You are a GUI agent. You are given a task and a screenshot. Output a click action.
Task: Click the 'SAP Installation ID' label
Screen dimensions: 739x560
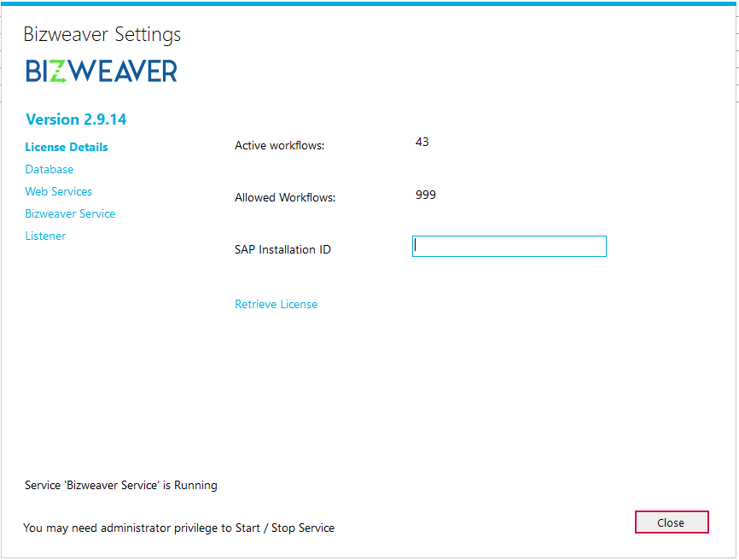[x=282, y=249]
